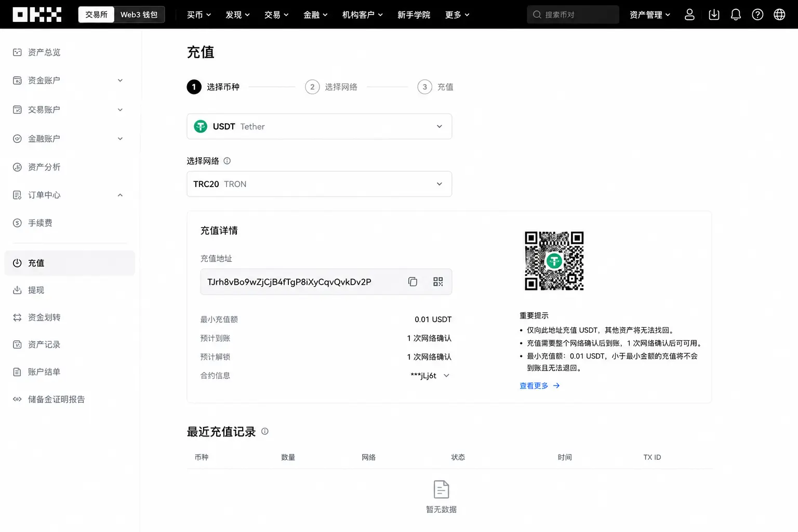Open the user profile icon
The height and width of the screenshot is (532, 798).
click(689, 15)
